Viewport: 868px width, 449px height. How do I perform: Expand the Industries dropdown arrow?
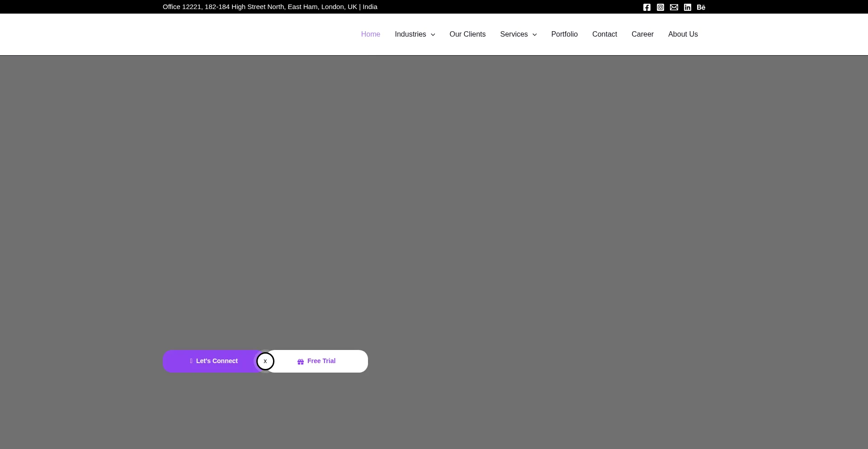(x=433, y=35)
